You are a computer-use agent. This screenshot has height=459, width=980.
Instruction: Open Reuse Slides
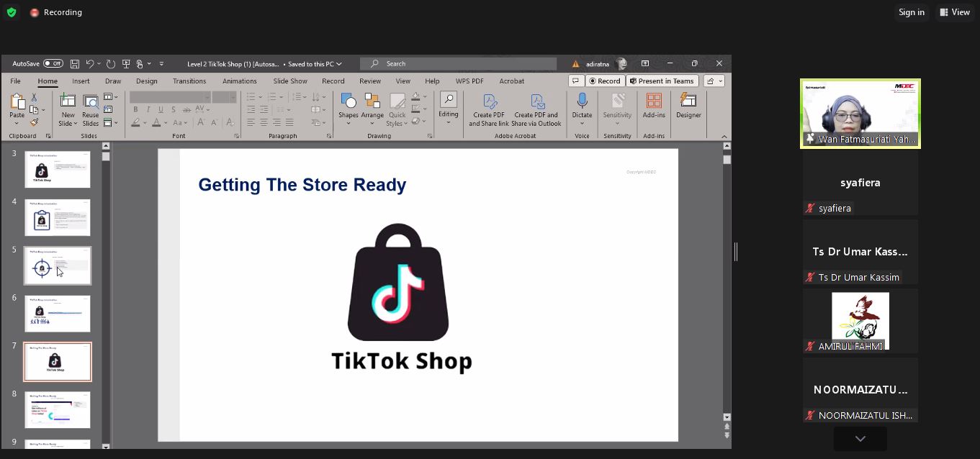(91, 109)
